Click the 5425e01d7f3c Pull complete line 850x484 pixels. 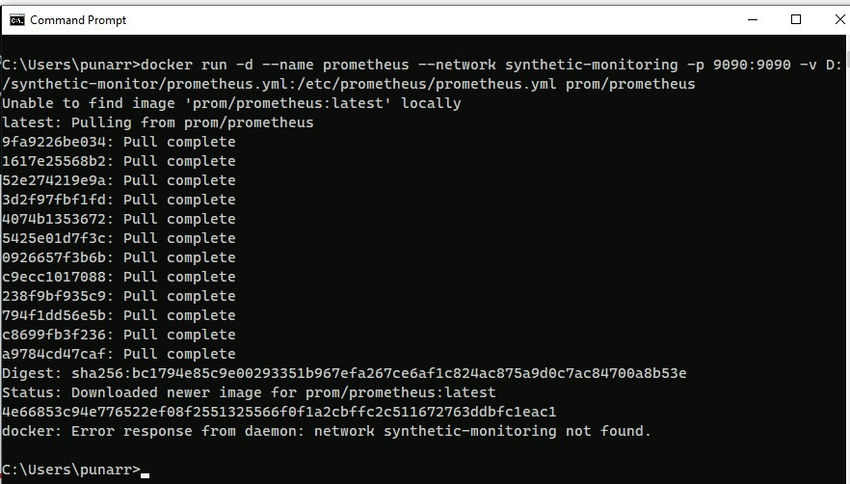tap(119, 238)
